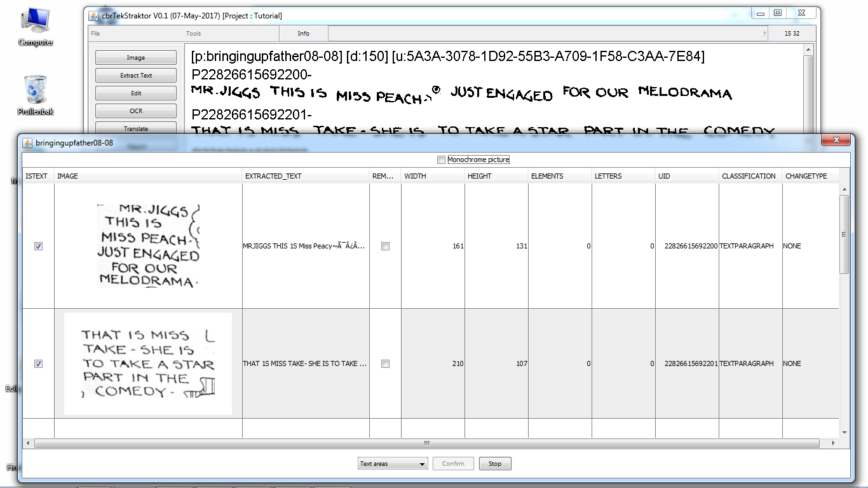Image resolution: width=868 pixels, height=488 pixels.
Task: Click the OCR button
Action: [136, 111]
